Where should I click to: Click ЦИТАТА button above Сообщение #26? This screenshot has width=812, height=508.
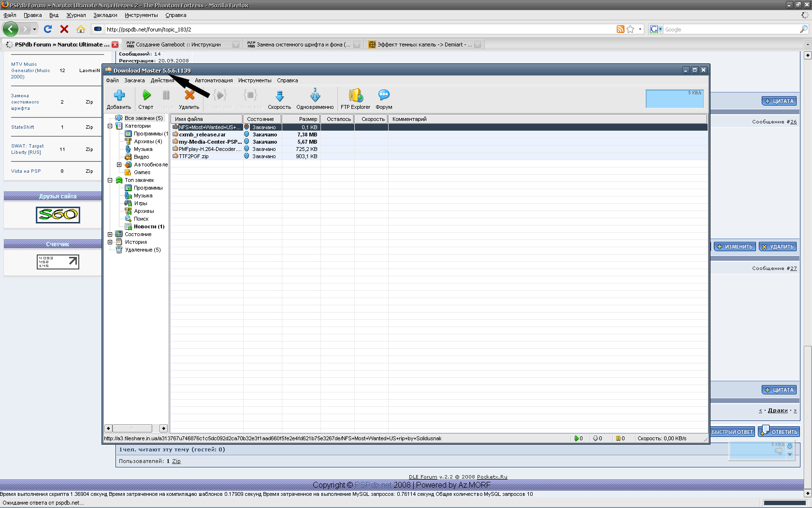click(x=779, y=101)
